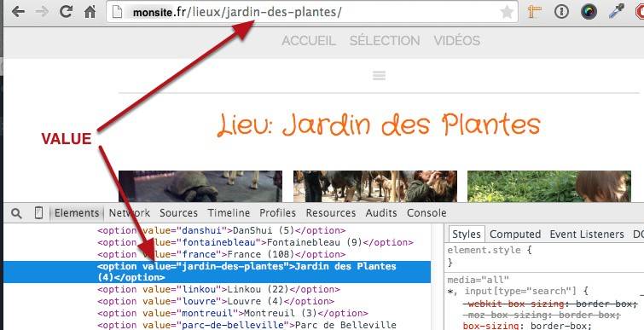Click the page icon in address bar
Image resolution: width=644 pixels, height=330 pixels.
(x=118, y=12)
